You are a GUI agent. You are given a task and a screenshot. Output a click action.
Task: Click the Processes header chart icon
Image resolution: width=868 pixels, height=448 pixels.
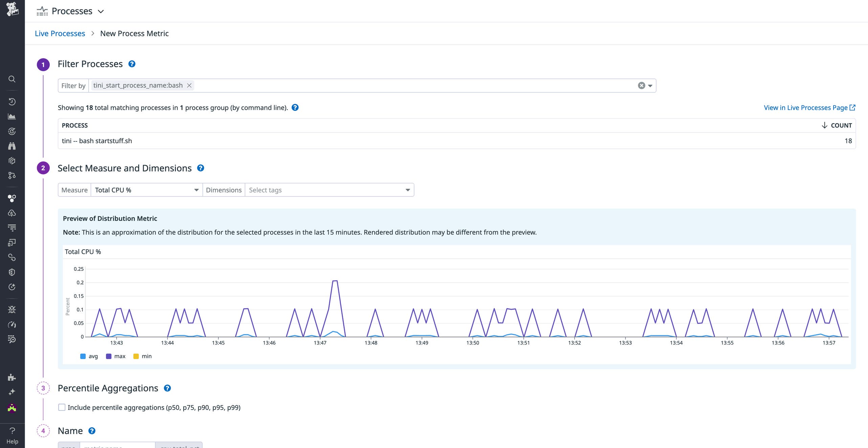(42, 11)
